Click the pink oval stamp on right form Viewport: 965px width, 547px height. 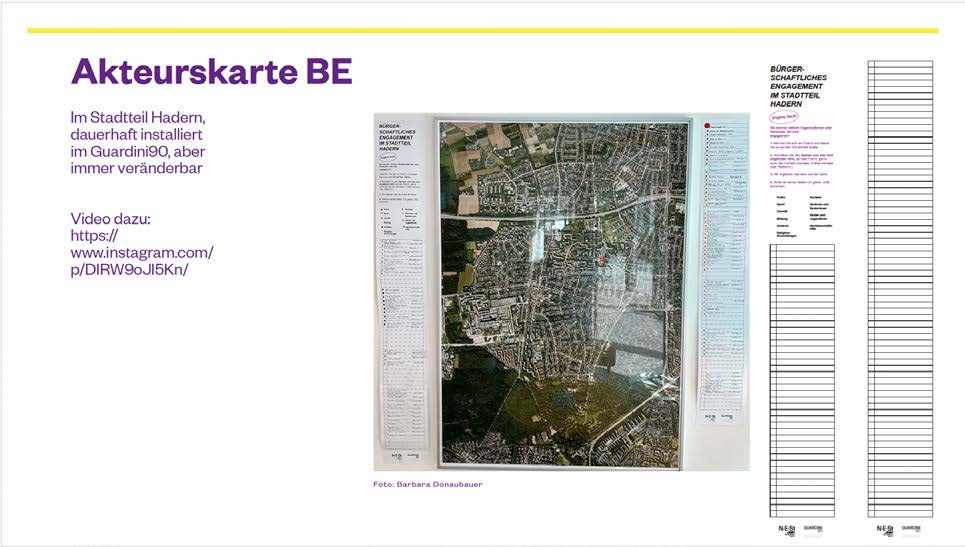tap(783, 117)
